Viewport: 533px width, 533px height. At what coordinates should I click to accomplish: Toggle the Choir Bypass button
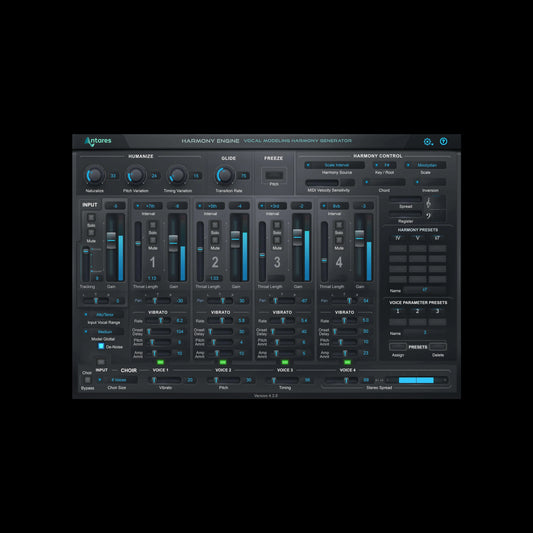click(x=87, y=380)
